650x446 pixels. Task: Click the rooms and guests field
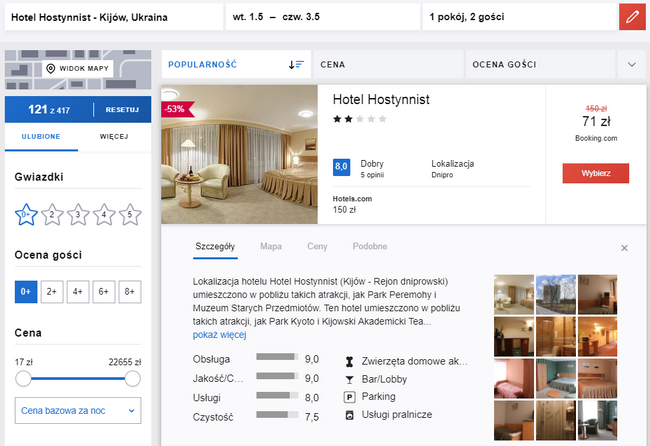pyautogui.click(x=520, y=17)
